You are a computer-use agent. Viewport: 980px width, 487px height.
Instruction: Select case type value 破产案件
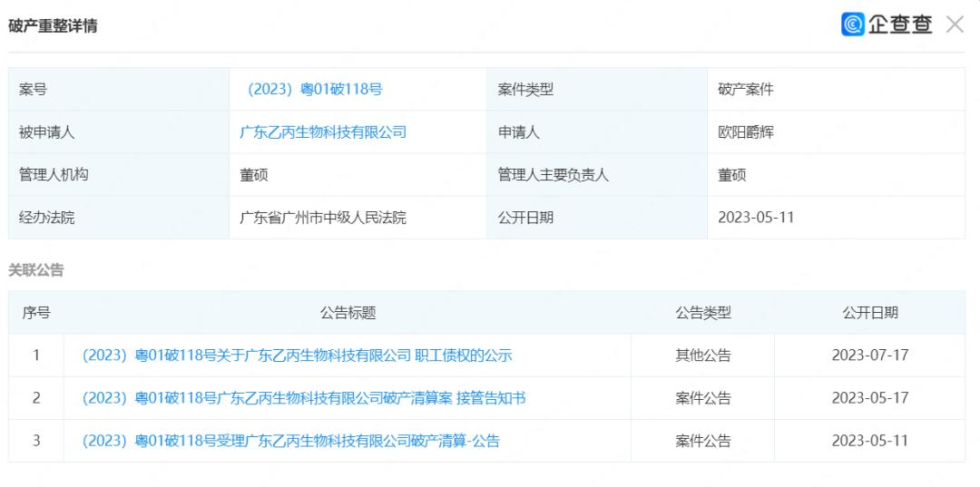[746, 89]
